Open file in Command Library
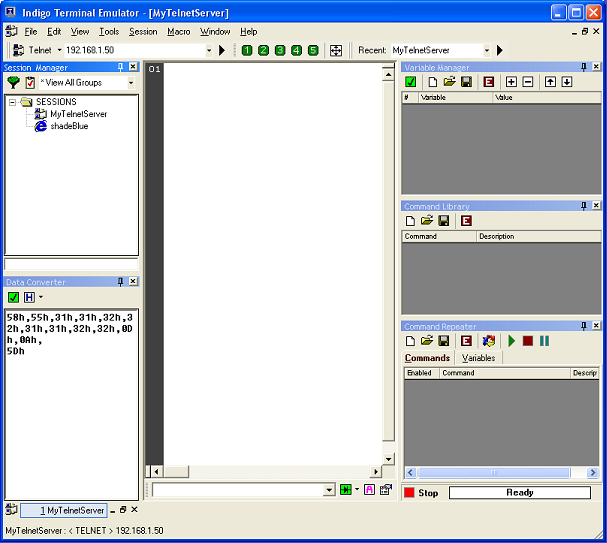 tap(427, 221)
